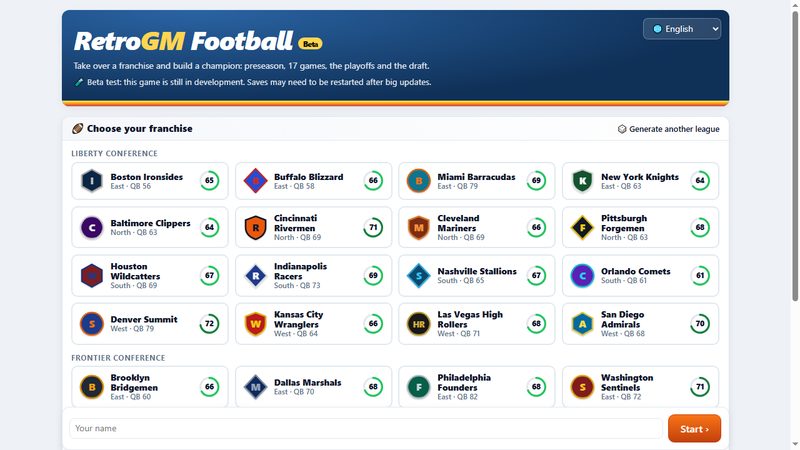Choose the Denver Summit franchise
Viewport: 800px width, 450px height.
point(150,324)
